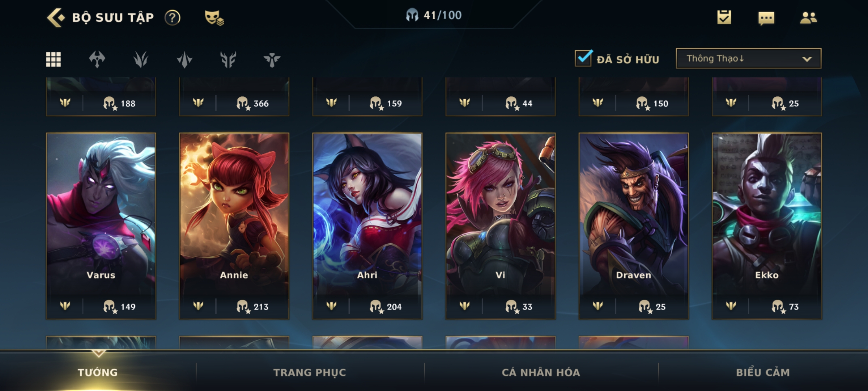Filter by the third role emblem after the grid icon
This screenshot has width=868, height=391.
184,59
